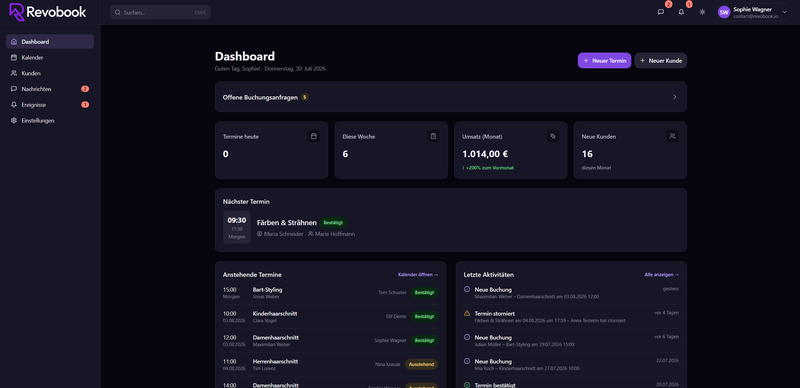Focus the Suchen search field
Screen dimensions: 800x388
[160, 12]
